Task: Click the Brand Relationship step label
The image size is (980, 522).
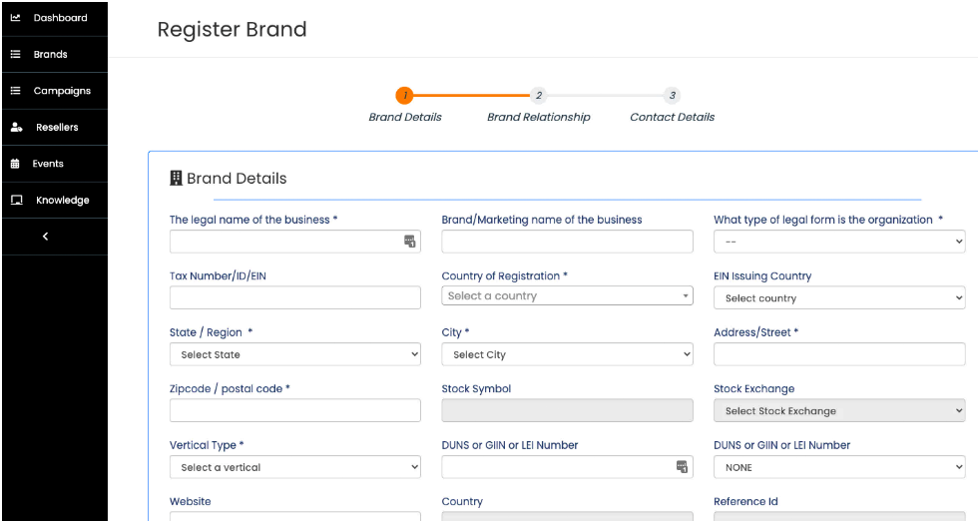Action: [539, 117]
